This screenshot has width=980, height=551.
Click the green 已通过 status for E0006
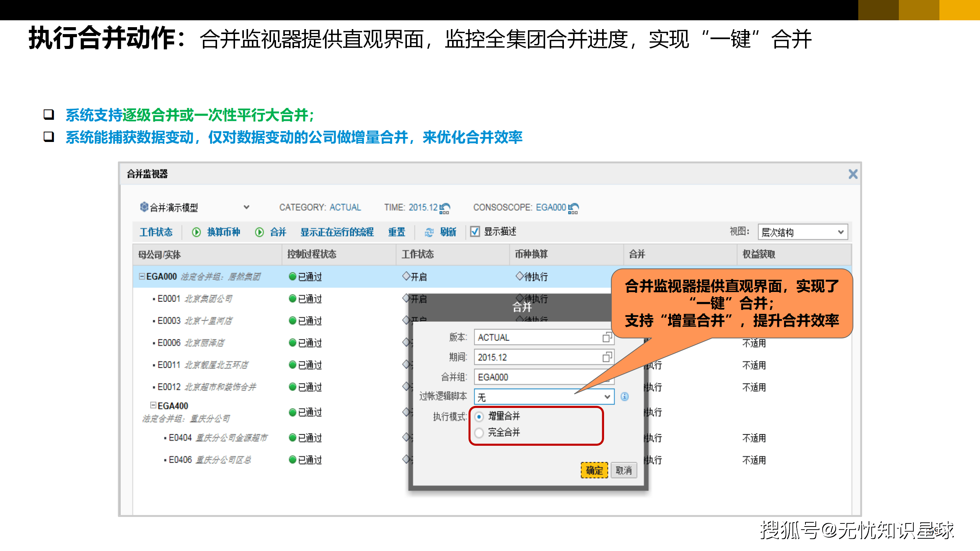pos(305,342)
